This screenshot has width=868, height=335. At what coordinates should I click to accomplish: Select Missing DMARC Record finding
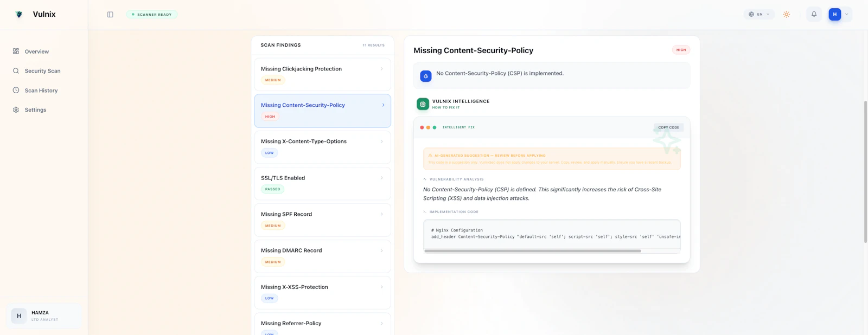click(322, 256)
